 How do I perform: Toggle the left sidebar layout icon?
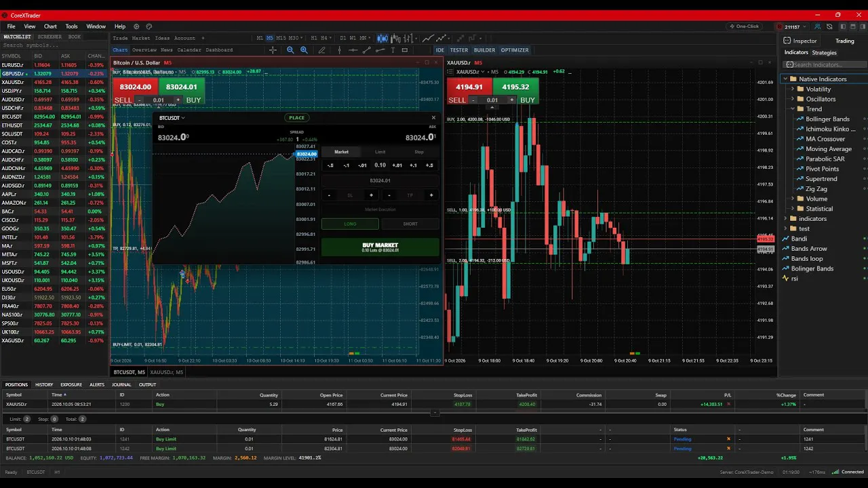(x=843, y=26)
